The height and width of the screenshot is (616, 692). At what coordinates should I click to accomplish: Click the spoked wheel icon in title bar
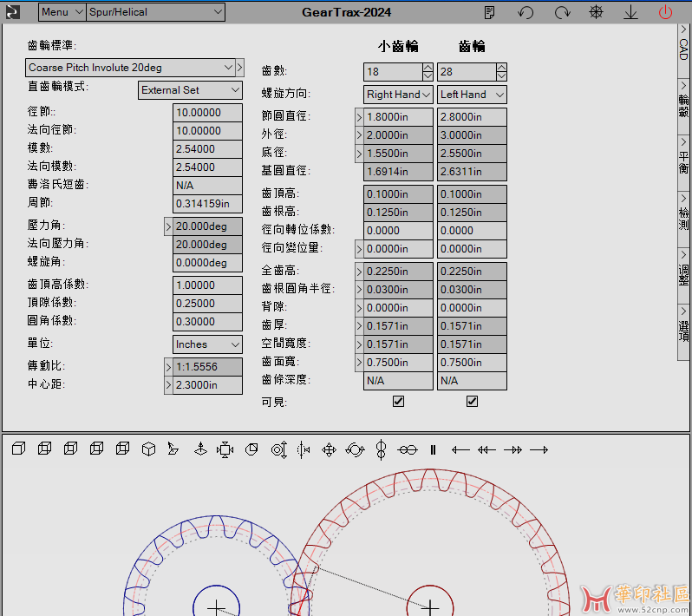pos(596,12)
